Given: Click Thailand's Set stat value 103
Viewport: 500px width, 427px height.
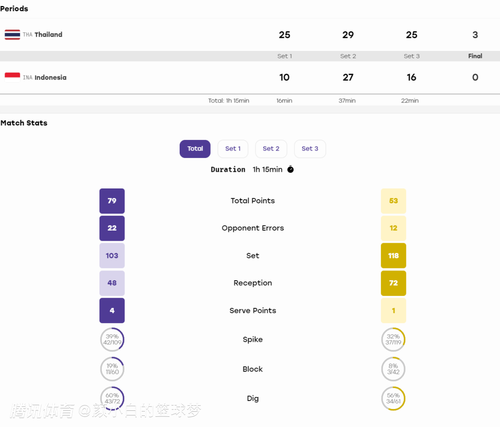Looking at the screenshot, I should click(x=112, y=256).
